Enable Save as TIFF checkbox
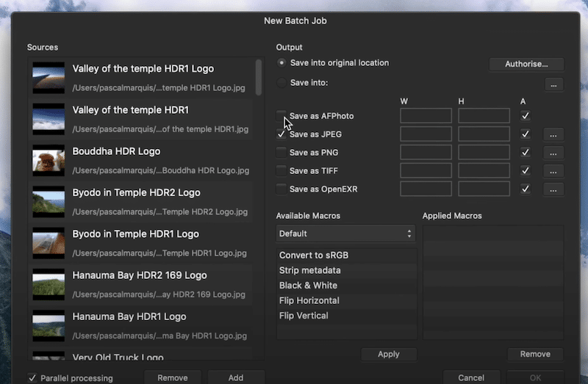 coord(281,171)
